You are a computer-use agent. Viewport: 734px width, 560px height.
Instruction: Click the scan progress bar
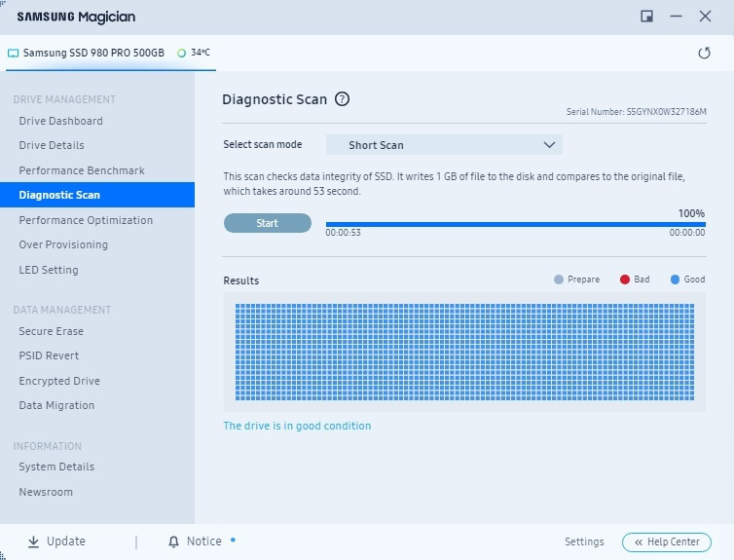[515, 225]
